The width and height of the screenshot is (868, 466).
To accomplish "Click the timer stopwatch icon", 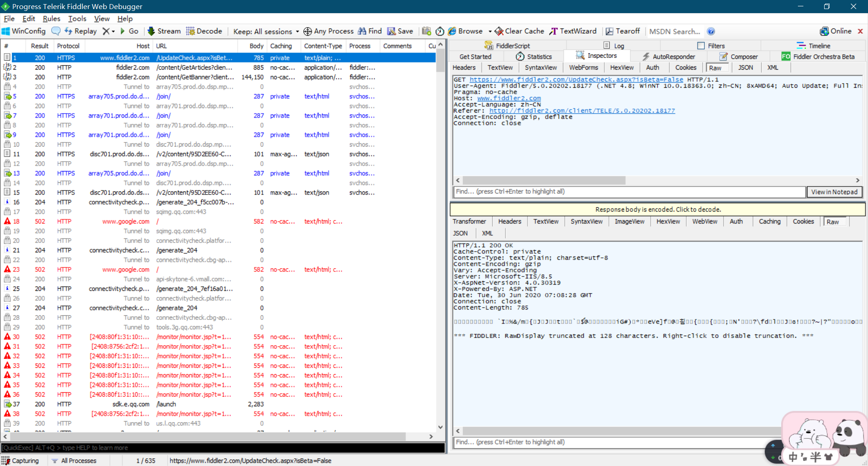I will click(x=439, y=31).
